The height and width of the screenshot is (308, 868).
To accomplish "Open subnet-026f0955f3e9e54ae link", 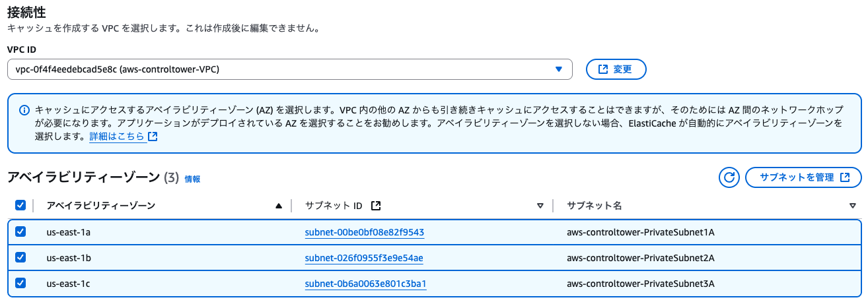I will (x=364, y=258).
